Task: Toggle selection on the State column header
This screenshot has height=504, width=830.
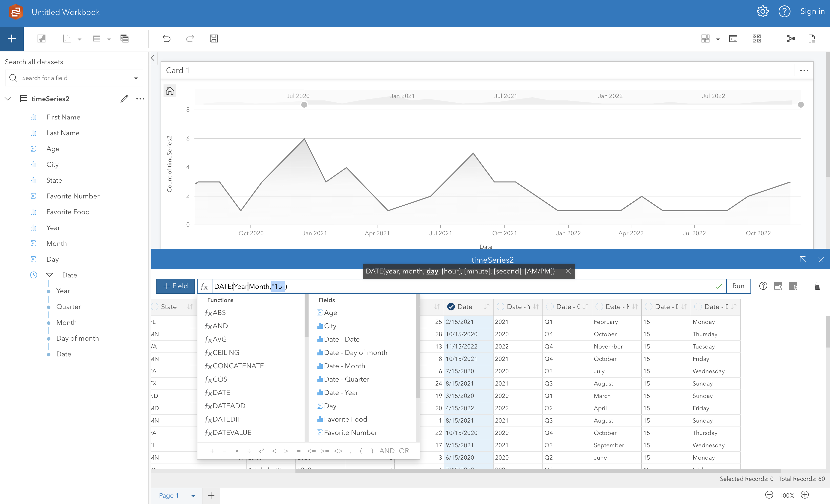Action: pyautogui.click(x=155, y=307)
